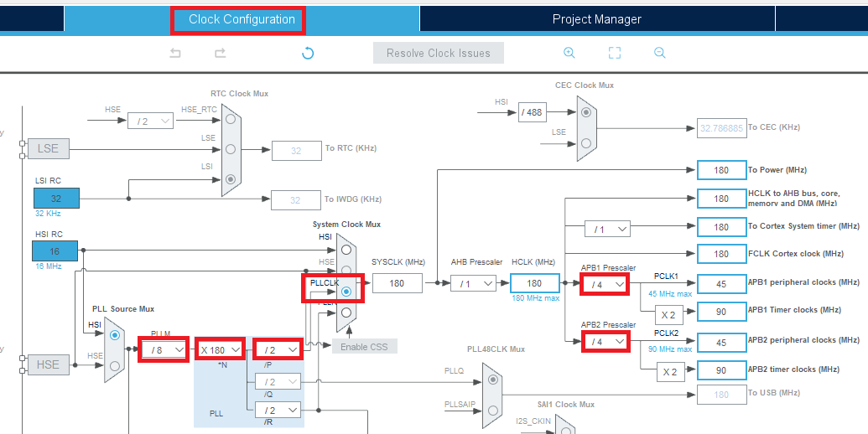This screenshot has height=434, width=868.
Task: Click the redo arrow icon
Action: (x=220, y=53)
